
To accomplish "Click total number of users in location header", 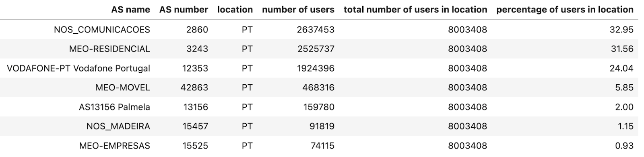I will pos(415,10).
